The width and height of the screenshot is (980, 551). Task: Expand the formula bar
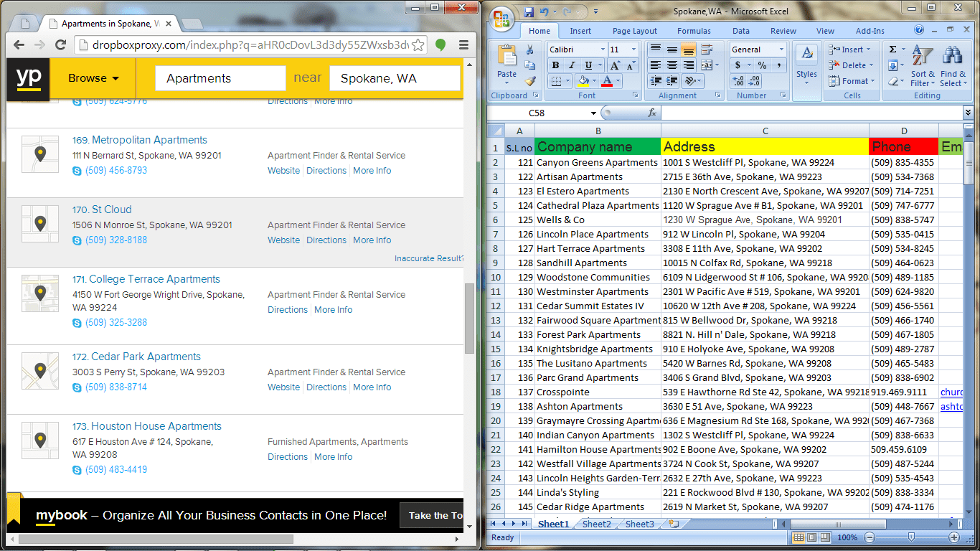pyautogui.click(x=969, y=113)
